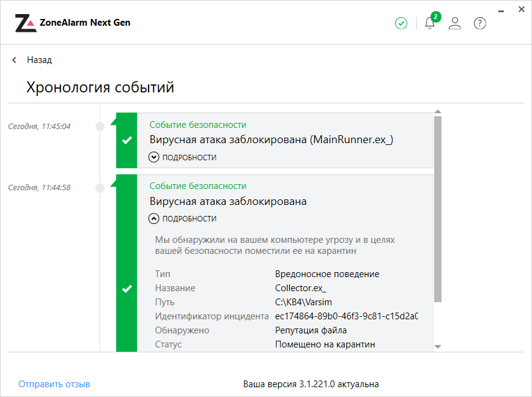Go back using the left chevron
Image resolution: width=532 pixels, height=397 pixels.
[x=14, y=60]
